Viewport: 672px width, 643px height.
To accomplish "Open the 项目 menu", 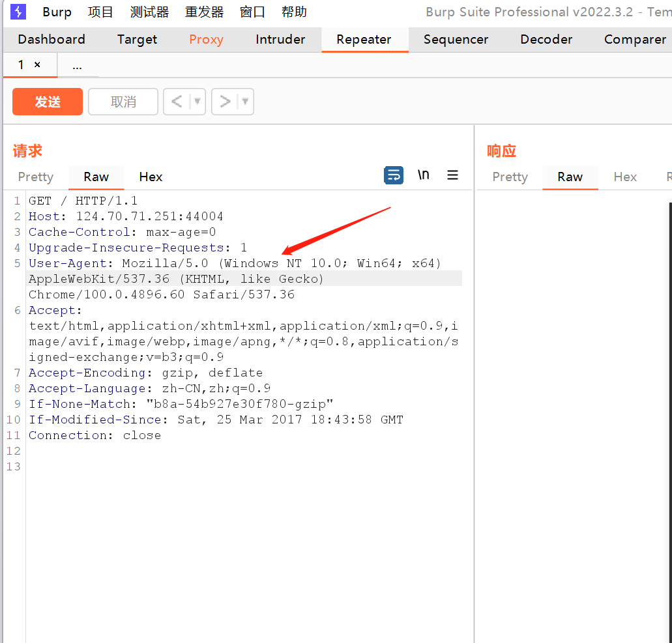I will coord(100,12).
